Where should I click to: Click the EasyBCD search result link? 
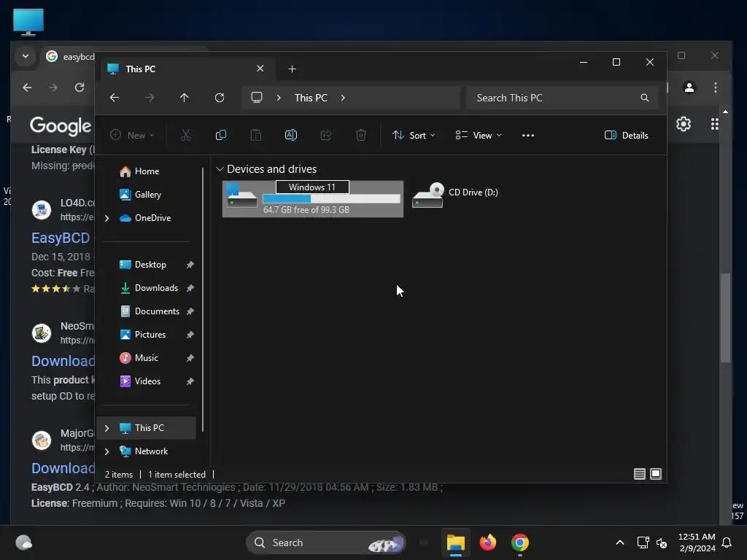point(61,238)
